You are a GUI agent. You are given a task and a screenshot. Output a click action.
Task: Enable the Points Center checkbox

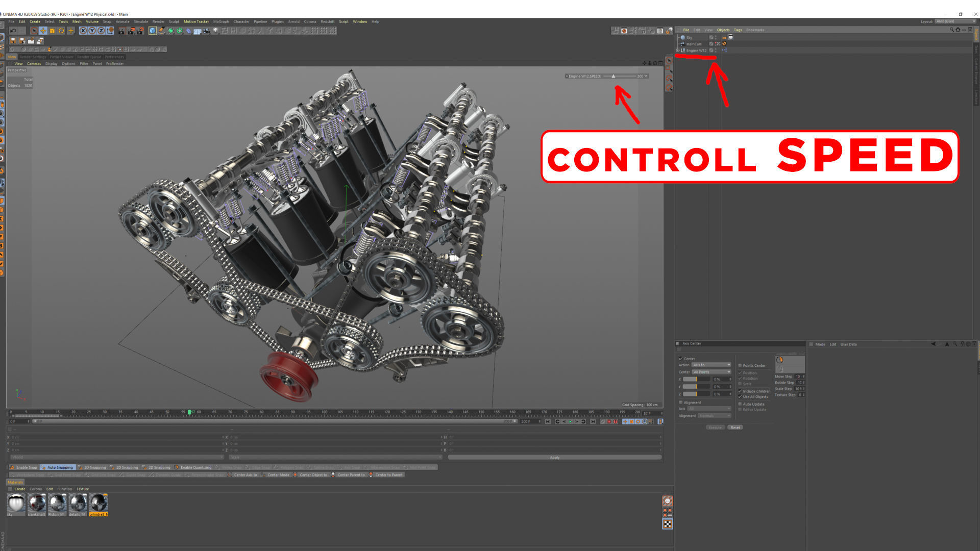click(x=740, y=365)
